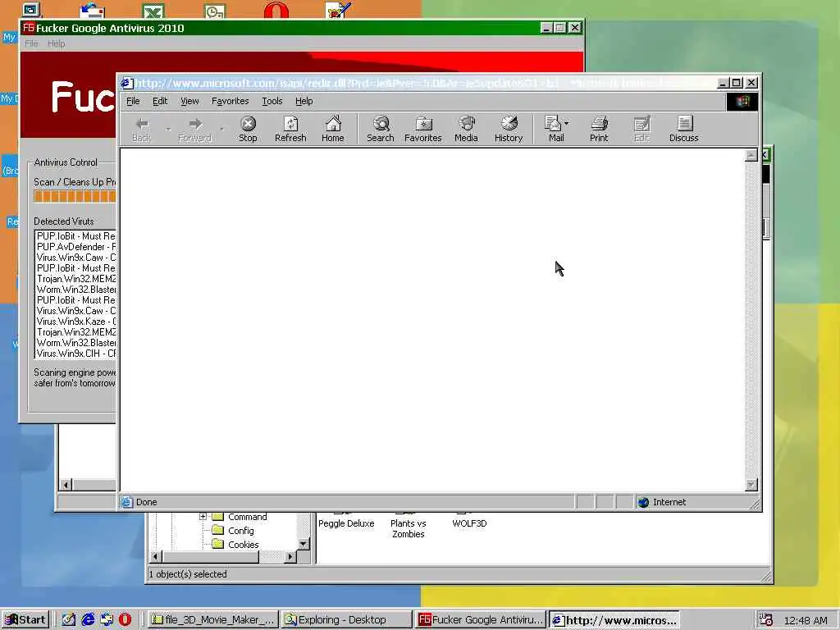Click the Internet Explorer title bar URL
840x630 pixels.
347,83
